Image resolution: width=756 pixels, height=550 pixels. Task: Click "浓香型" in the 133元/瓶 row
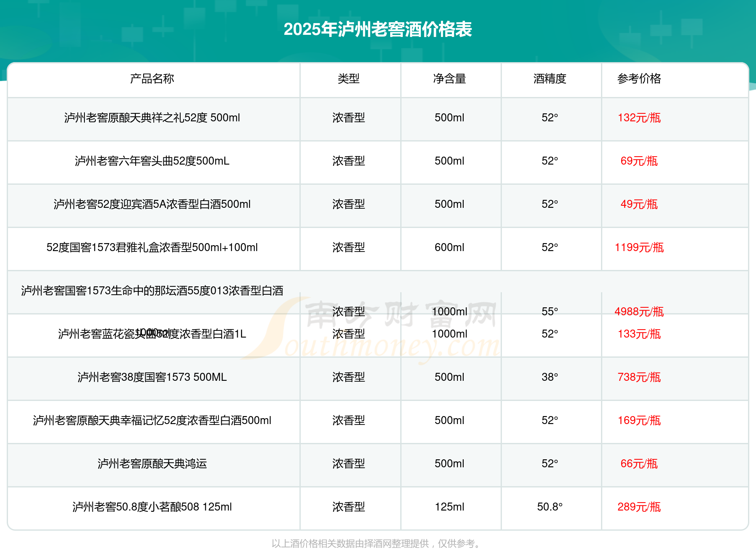coord(349,334)
